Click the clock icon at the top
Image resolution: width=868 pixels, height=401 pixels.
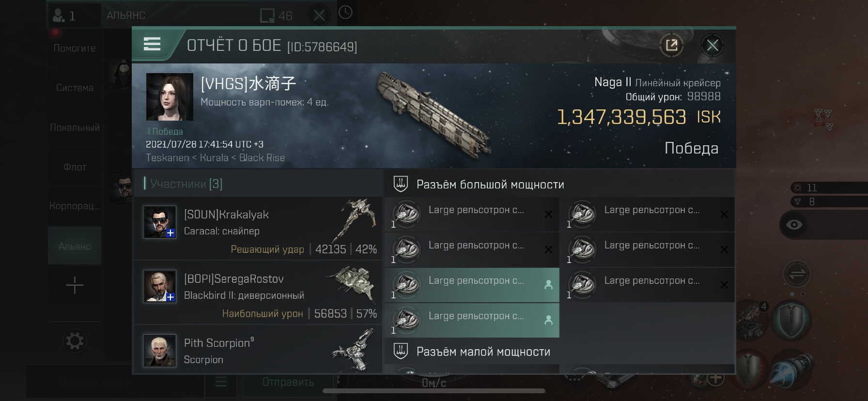345,13
